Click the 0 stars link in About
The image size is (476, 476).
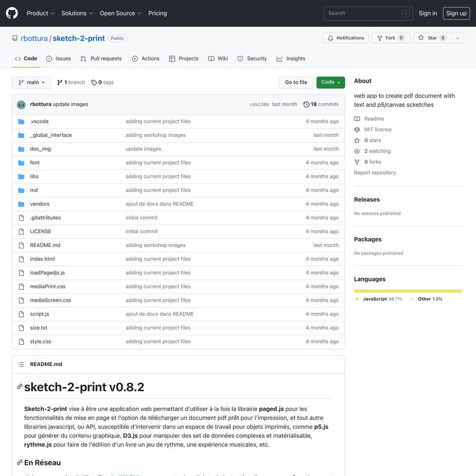(373, 140)
